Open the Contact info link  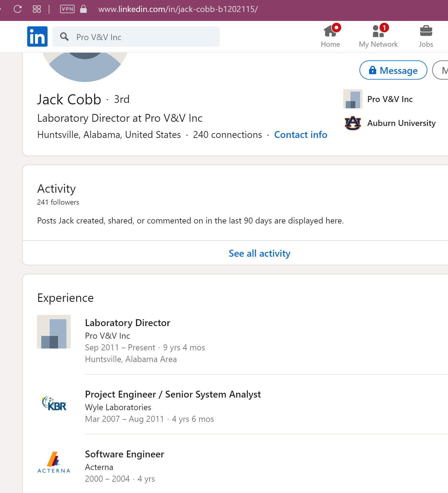click(301, 135)
